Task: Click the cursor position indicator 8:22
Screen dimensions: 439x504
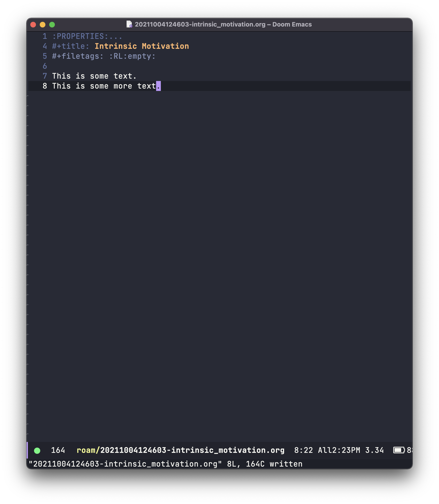Action: tap(303, 450)
